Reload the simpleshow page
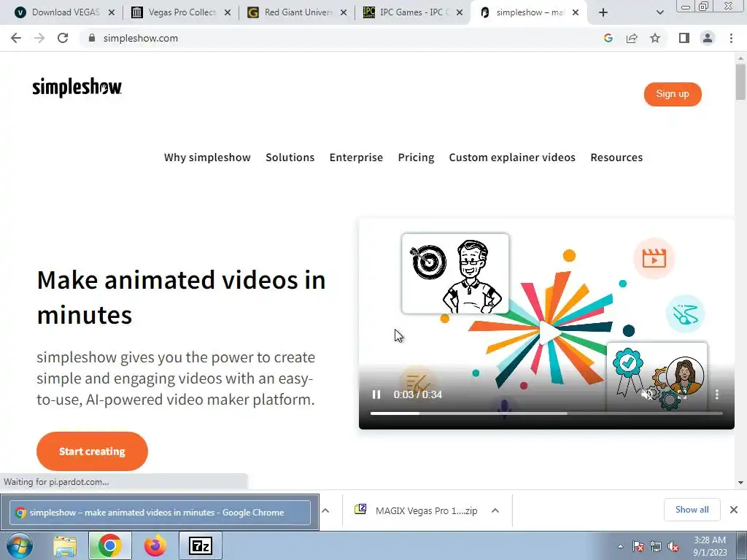Image resolution: width=747 pixels, height=560 pixels. (63, 38)
